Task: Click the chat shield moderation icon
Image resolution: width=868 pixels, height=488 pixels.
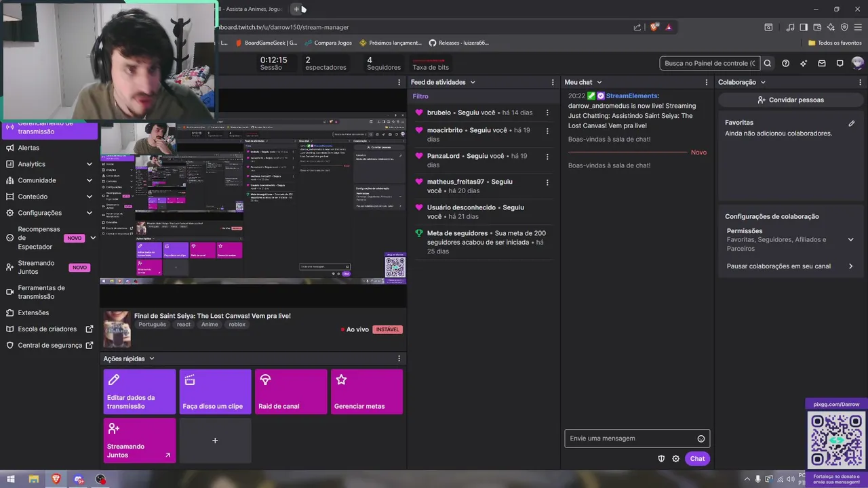Action: pos(661,459)
